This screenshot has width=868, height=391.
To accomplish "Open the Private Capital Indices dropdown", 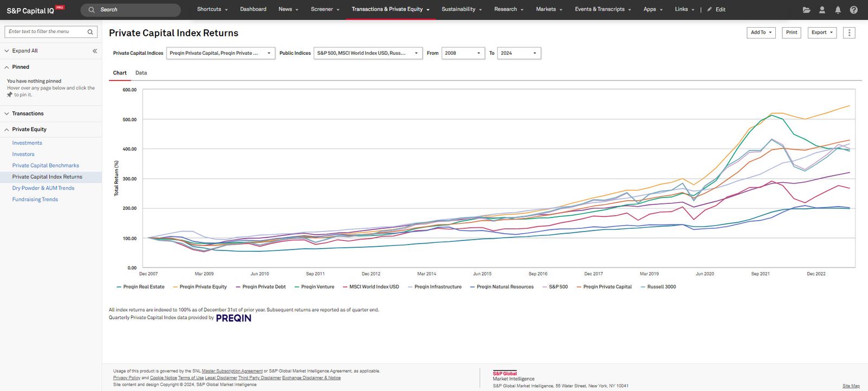I will [221, 53].
